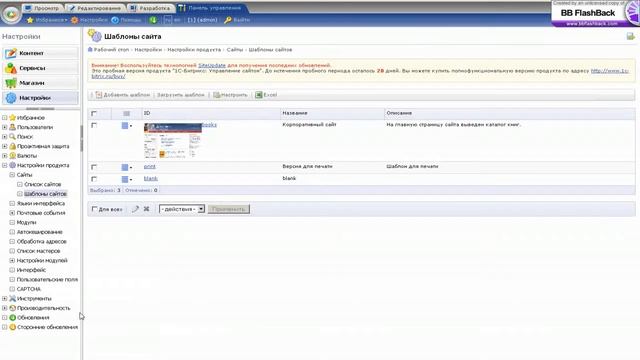This screenshot has width=640, height=360.
Task: Click the books template preview thumbnail
Action: pos(173,140)
